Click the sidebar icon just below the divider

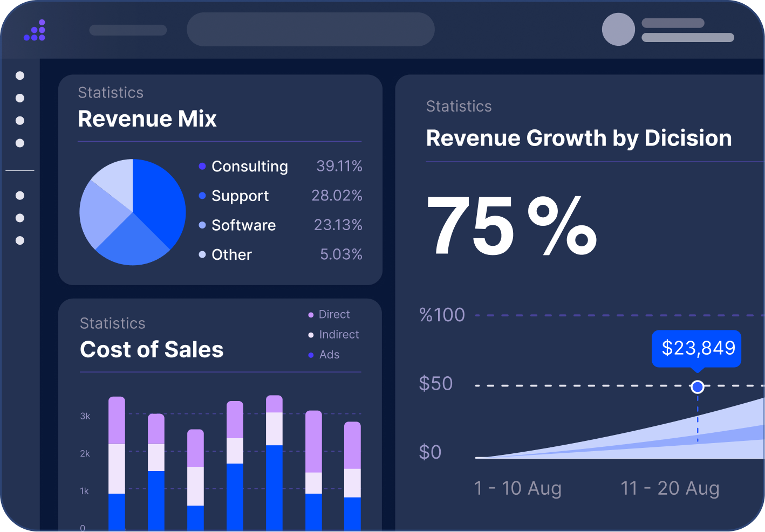21,195
